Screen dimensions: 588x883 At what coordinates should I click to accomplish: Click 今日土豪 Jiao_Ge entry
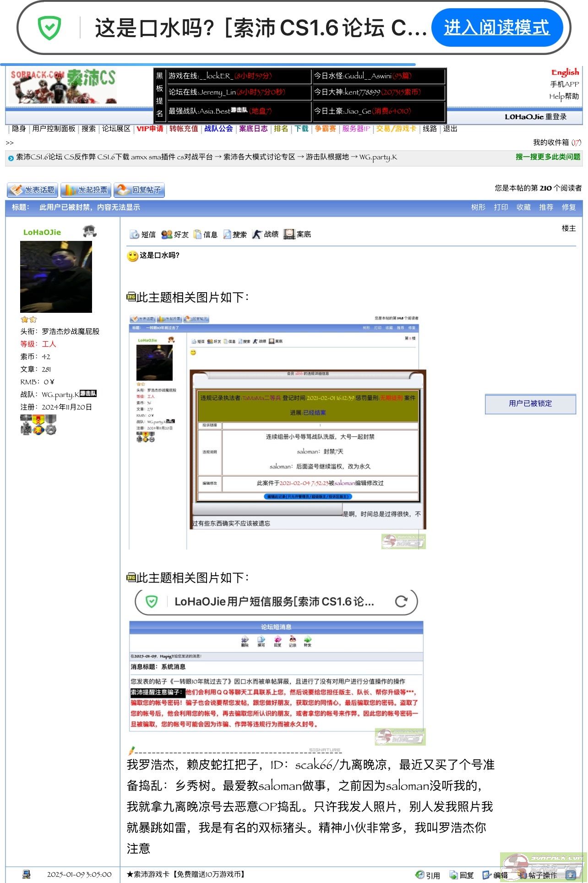coord(378,111)
